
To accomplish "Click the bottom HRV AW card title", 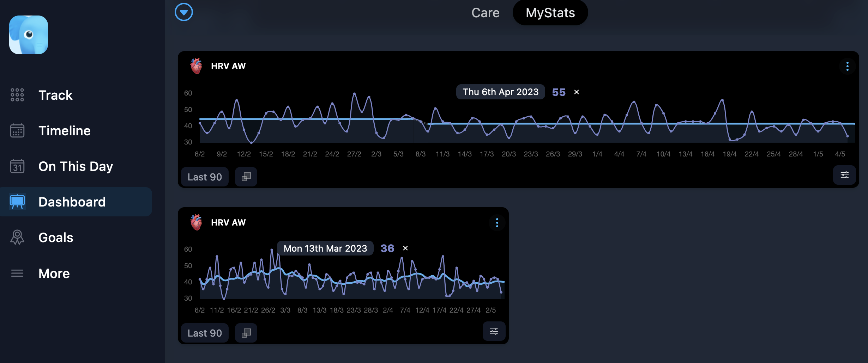I will point(228,223).
